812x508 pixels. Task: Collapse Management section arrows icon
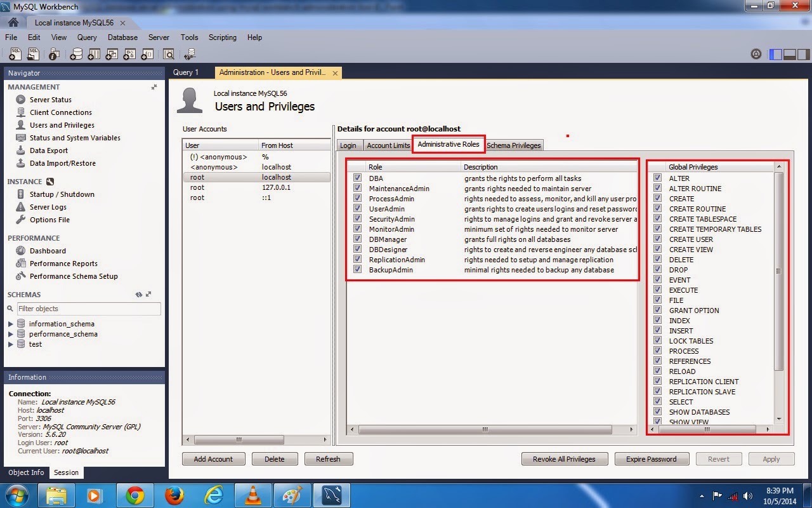pos(154,87)
